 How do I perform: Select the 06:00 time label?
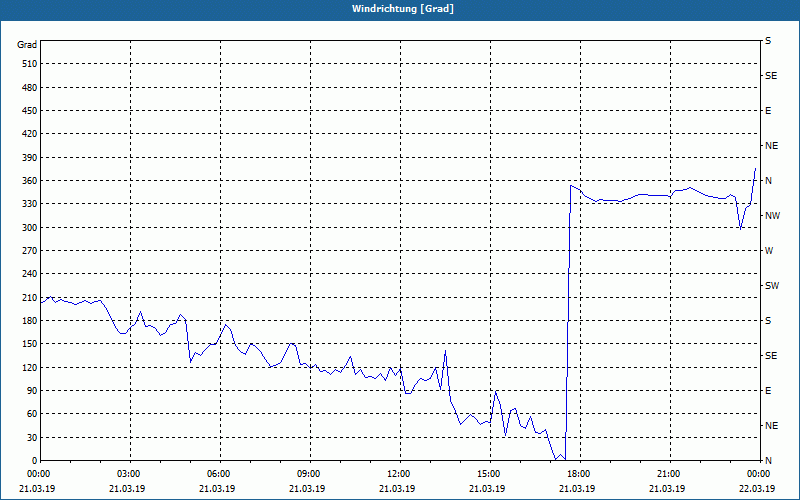click(220, 474)
